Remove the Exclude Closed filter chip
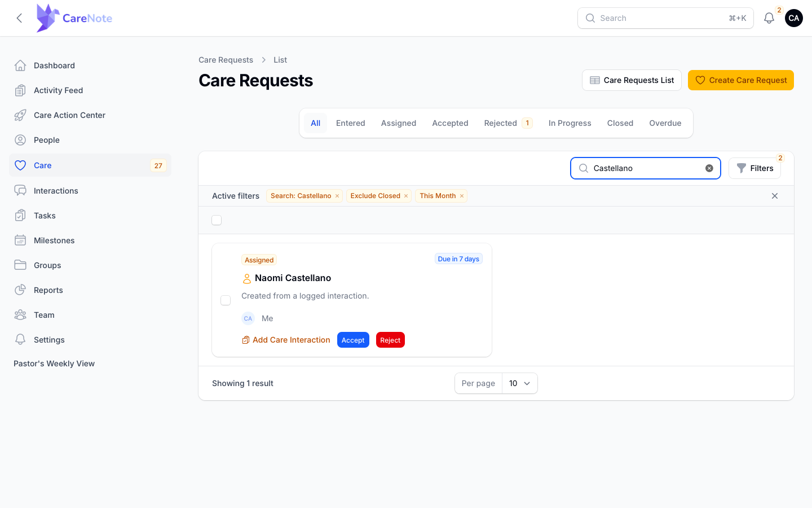Image resolution: width=812 pixels, height=508 pixels. click(406, 196)
